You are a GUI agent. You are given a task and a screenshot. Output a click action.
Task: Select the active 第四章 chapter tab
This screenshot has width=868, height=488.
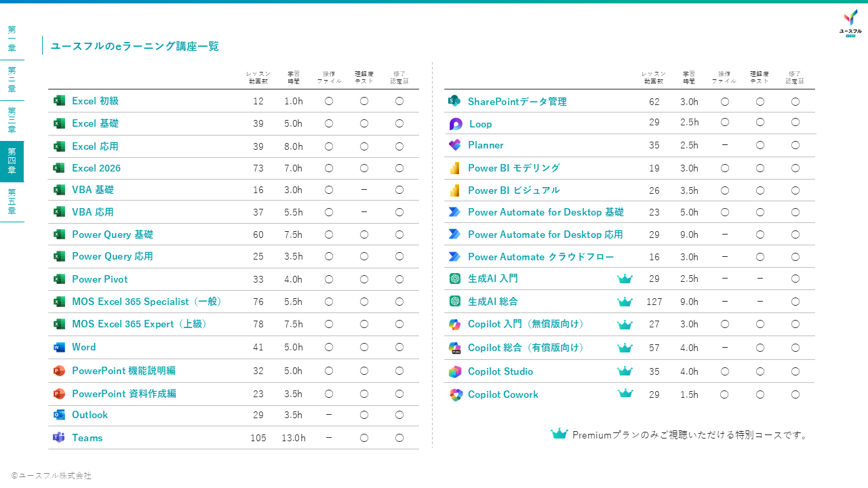pyautogui.click(x=12, y=161)
